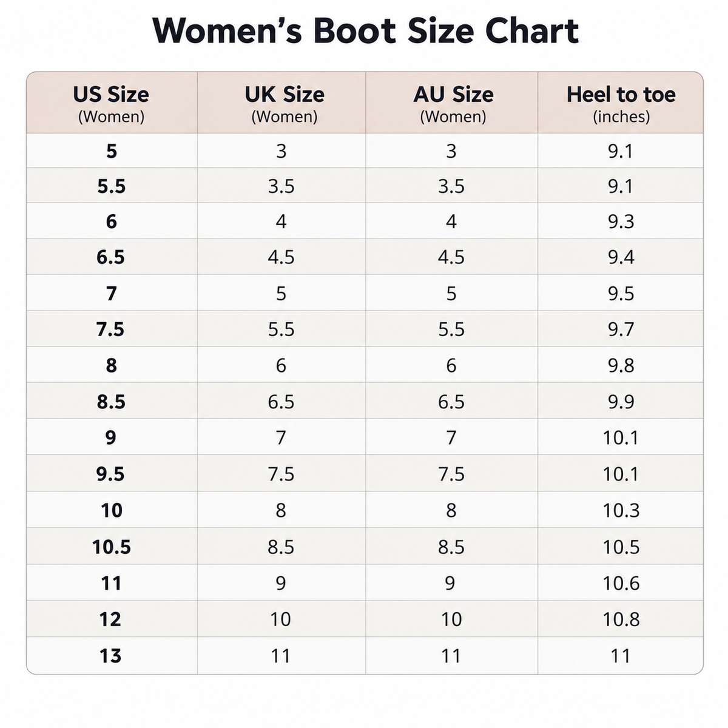Click US size 5 cell

click(112, 150)
